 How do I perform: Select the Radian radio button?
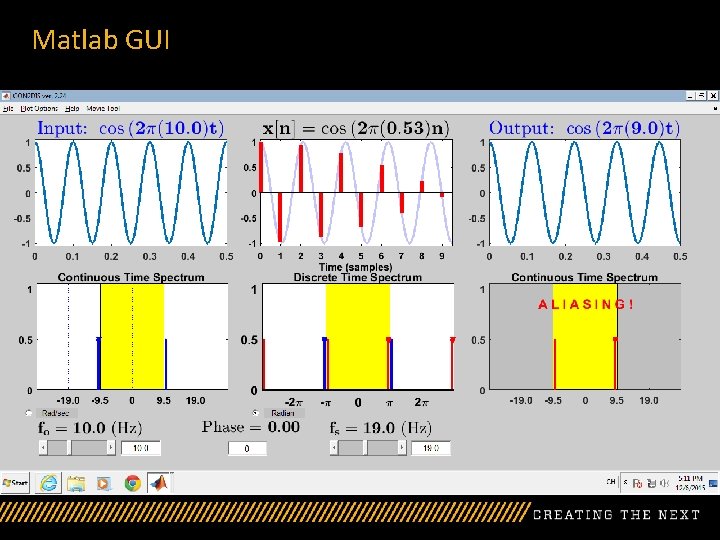(256, 413)
